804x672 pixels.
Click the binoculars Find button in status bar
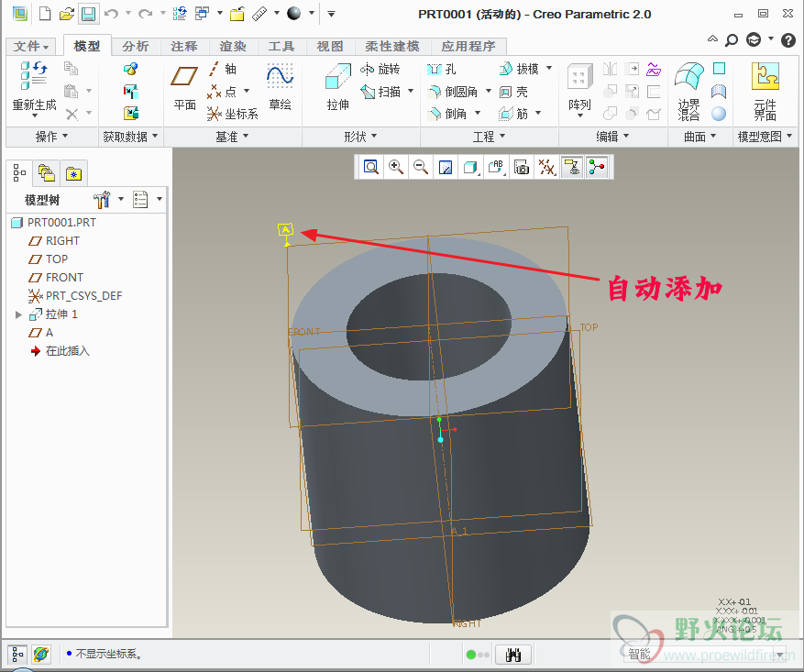(512, 655)
